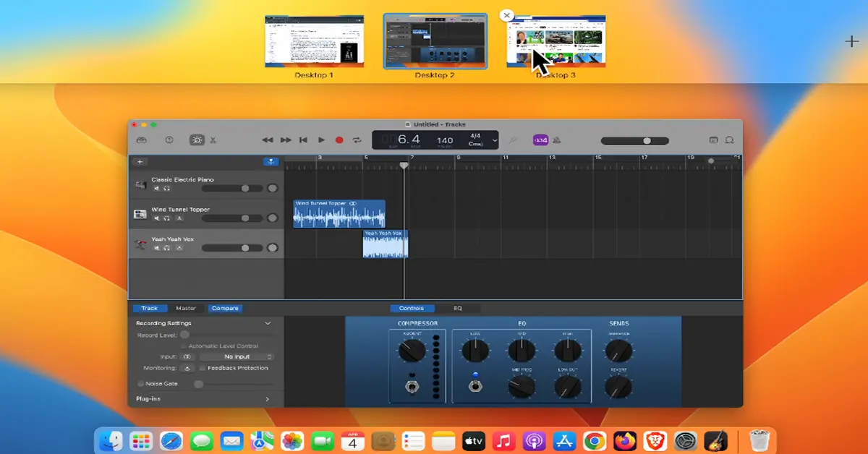The width and height of the screenshot is (868, 454).
Task: Toggle the blue Catch playhead button
Action: [x=271, y=162]
